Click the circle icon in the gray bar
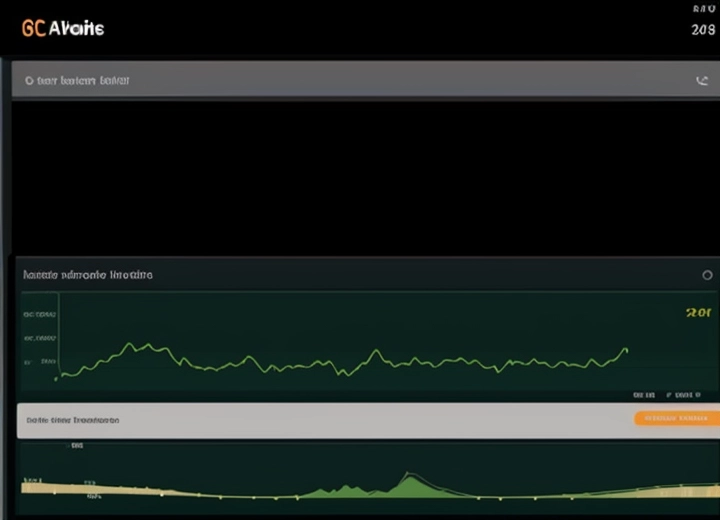This screenshot has width=720, height=520. tap(29, 81)
